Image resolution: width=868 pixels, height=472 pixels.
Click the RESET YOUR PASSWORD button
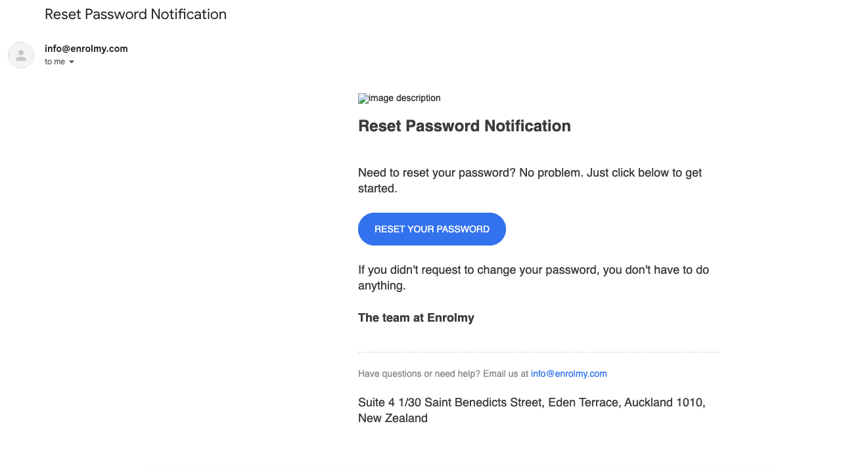pyautogui.click(x=432, y=229)
